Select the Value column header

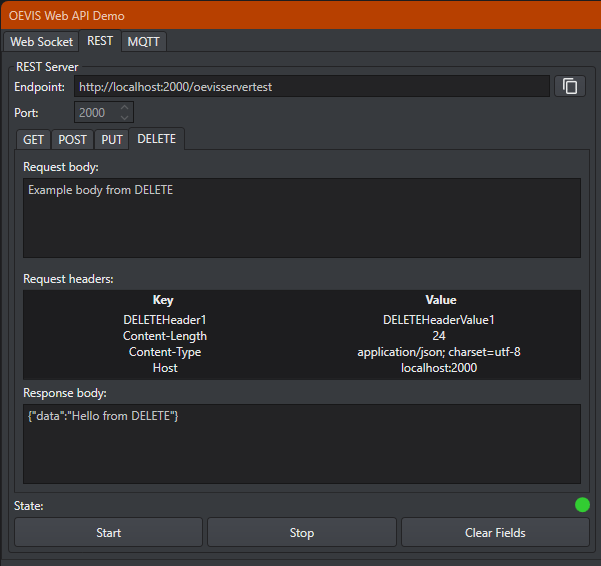pyautogui.click(x=441, y=300)
